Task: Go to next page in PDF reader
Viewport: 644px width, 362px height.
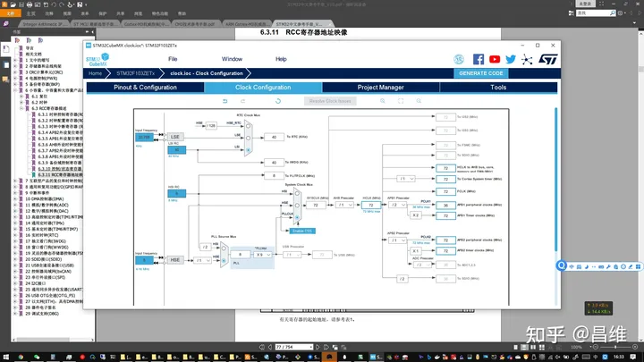Action: point(318,347)
